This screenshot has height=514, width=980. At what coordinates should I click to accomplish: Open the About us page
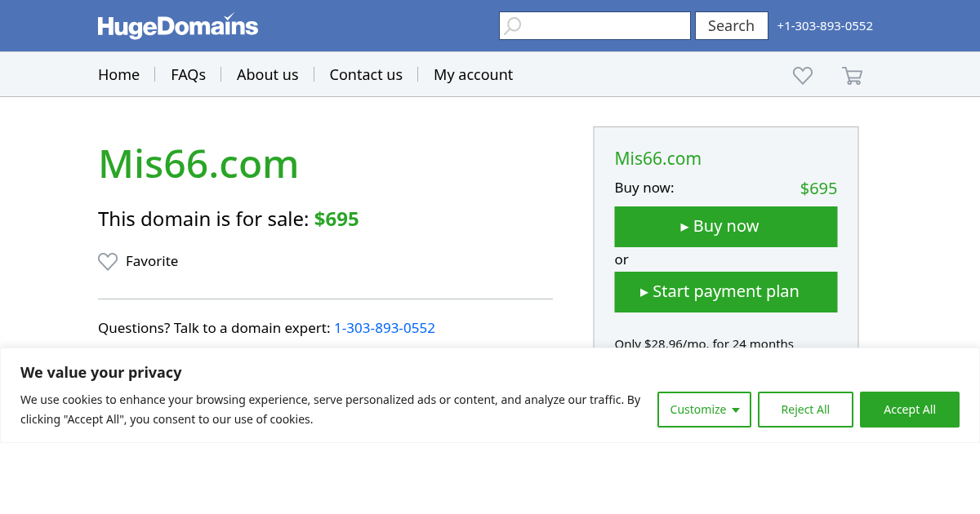pyautogui.click(x=267, y=74)
